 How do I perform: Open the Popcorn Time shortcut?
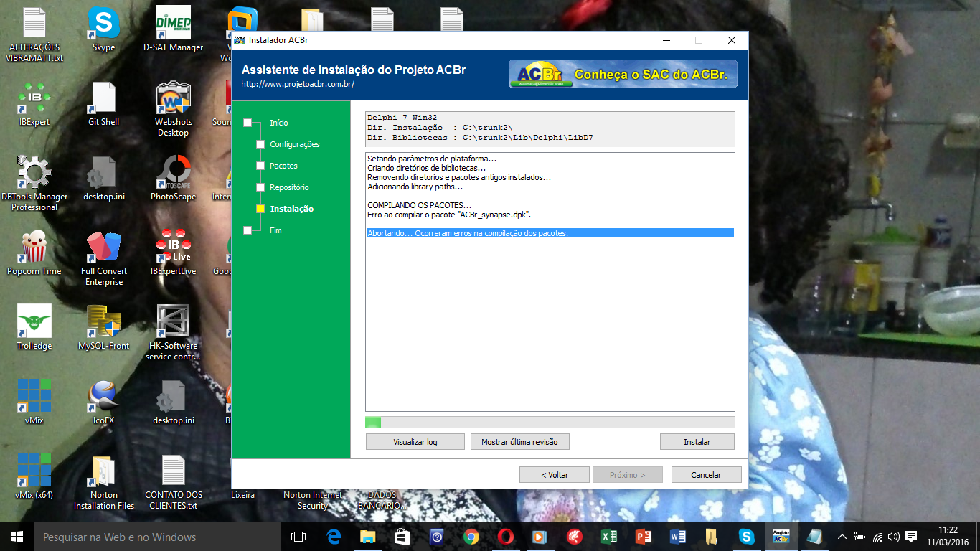[x=34, y=253]
